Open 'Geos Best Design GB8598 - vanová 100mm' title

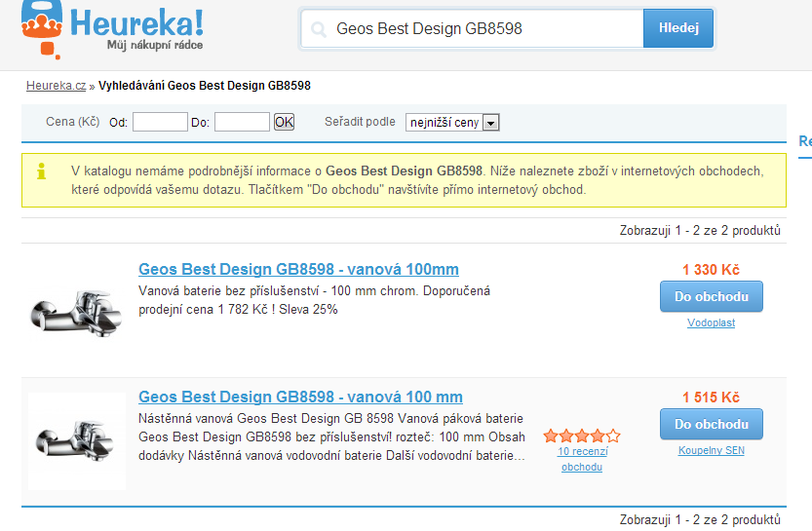tap(298, 269)
